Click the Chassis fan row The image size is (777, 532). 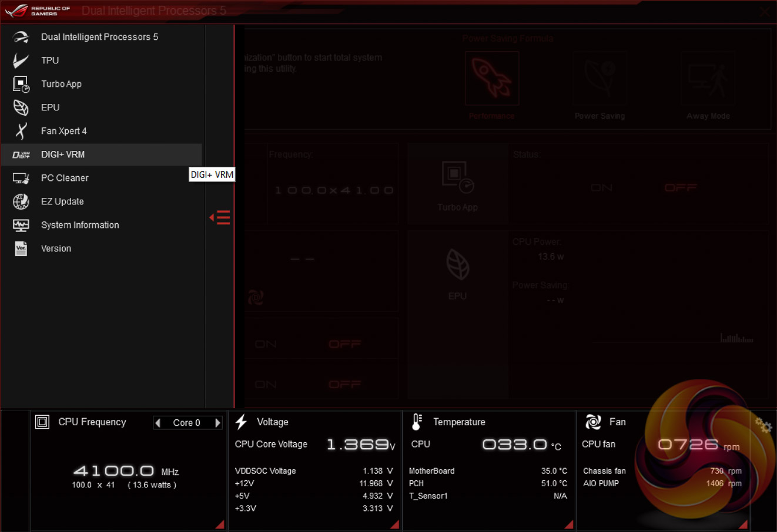click(662, 471)
